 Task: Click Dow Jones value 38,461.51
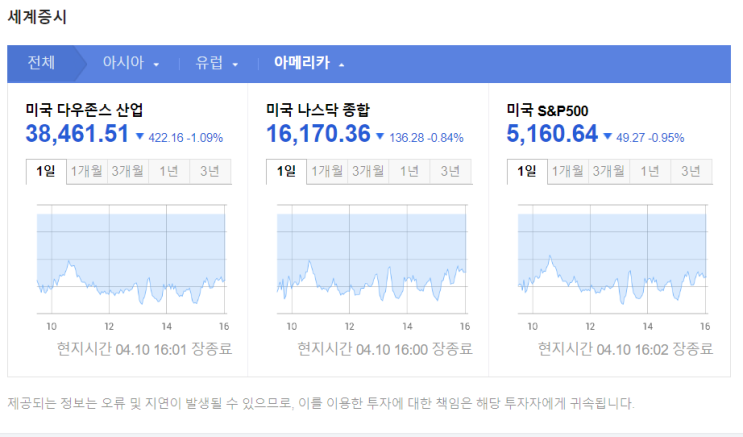point(77,134)
